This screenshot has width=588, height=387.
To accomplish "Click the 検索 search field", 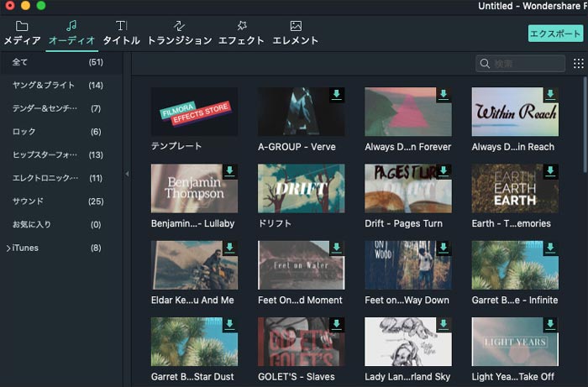I will tap(520, 63).
